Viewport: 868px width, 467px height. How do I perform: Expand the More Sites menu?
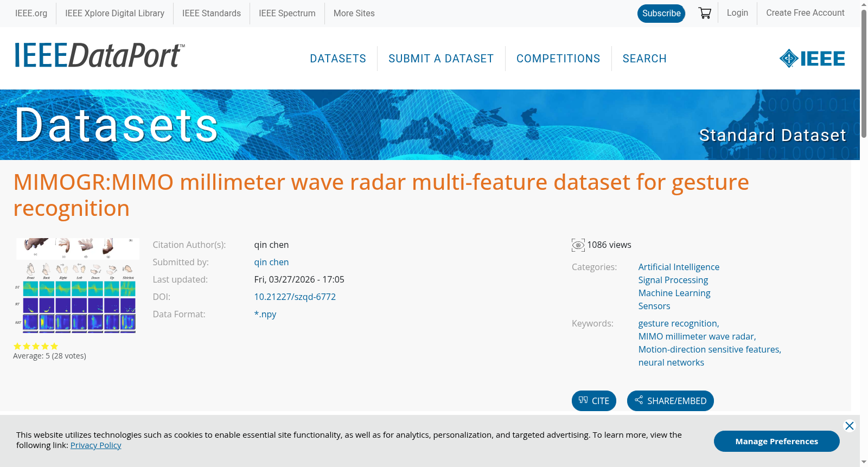pyautogui.click(x=354, y=13)
